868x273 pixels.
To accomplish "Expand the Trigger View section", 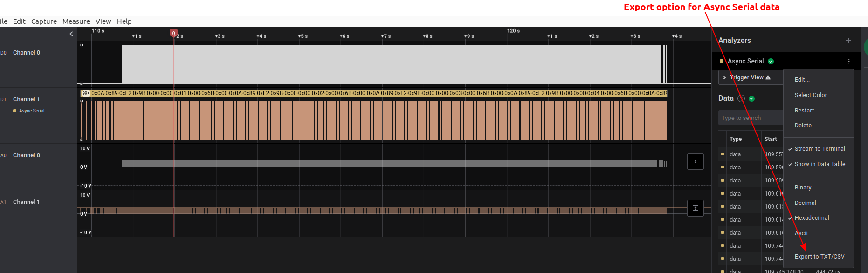I will coord(724,77).
